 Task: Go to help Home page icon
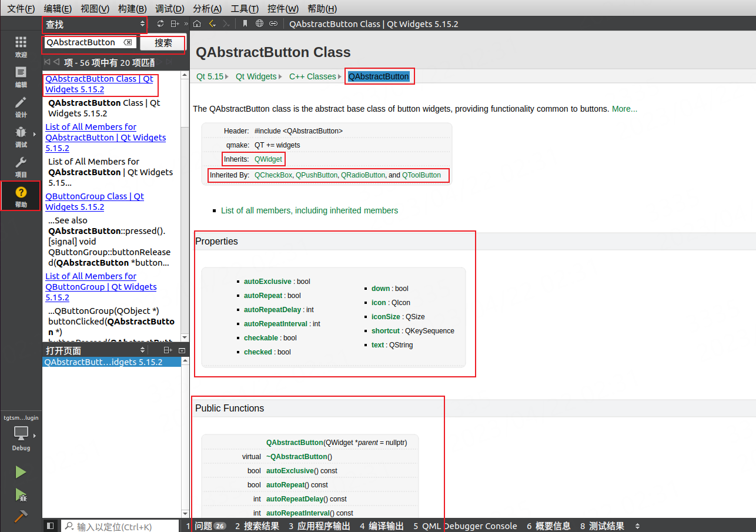pos(197,24)
